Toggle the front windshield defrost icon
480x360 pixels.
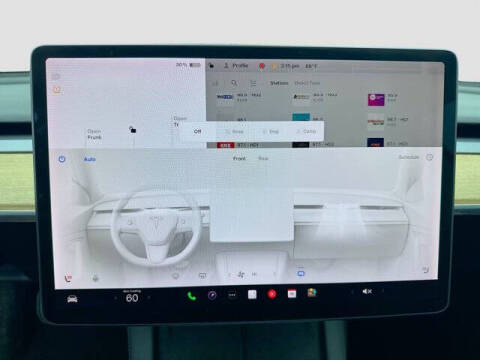coord(175,276)
